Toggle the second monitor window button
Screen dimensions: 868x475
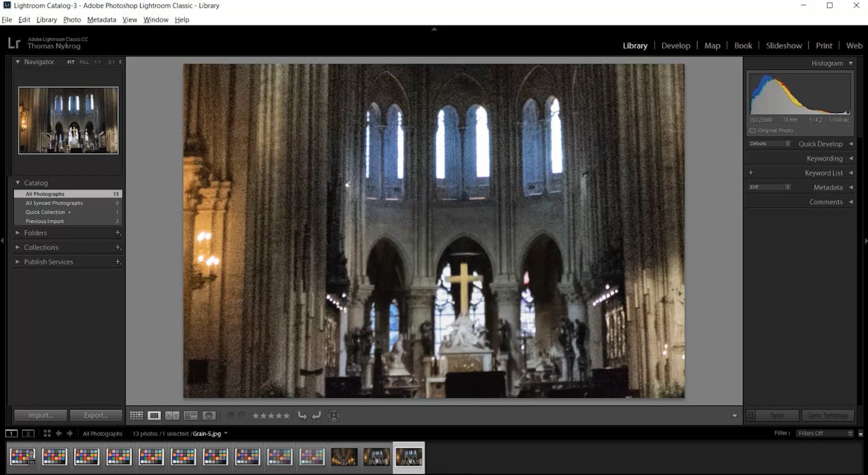point(28,433)
